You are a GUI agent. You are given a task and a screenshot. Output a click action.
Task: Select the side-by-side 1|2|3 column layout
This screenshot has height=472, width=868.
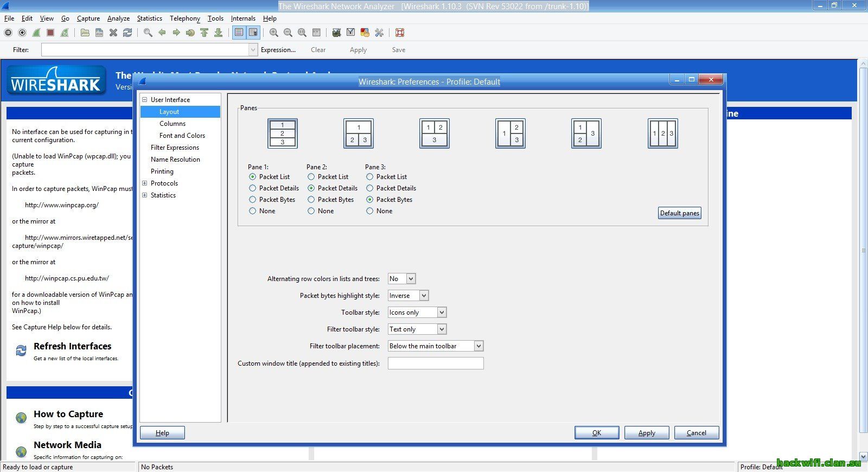coord(663,133)
